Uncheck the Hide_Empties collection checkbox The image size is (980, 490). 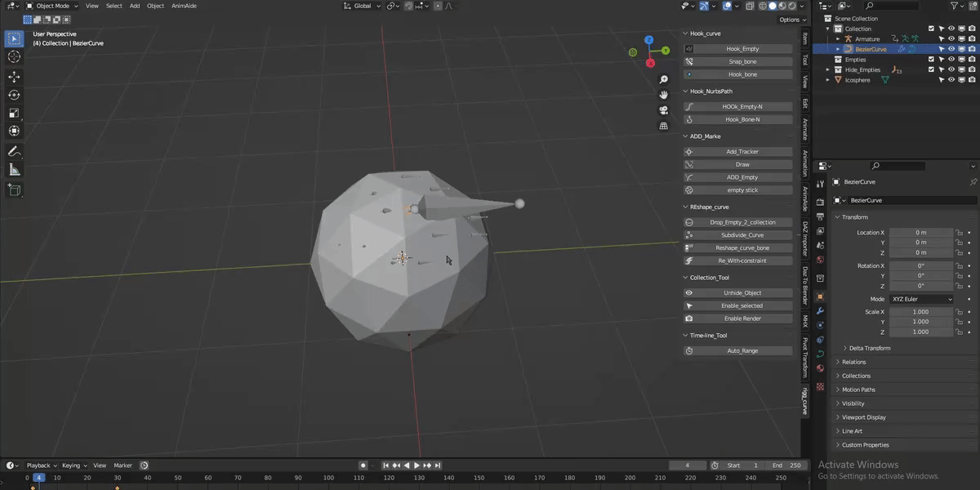(931, 69)
